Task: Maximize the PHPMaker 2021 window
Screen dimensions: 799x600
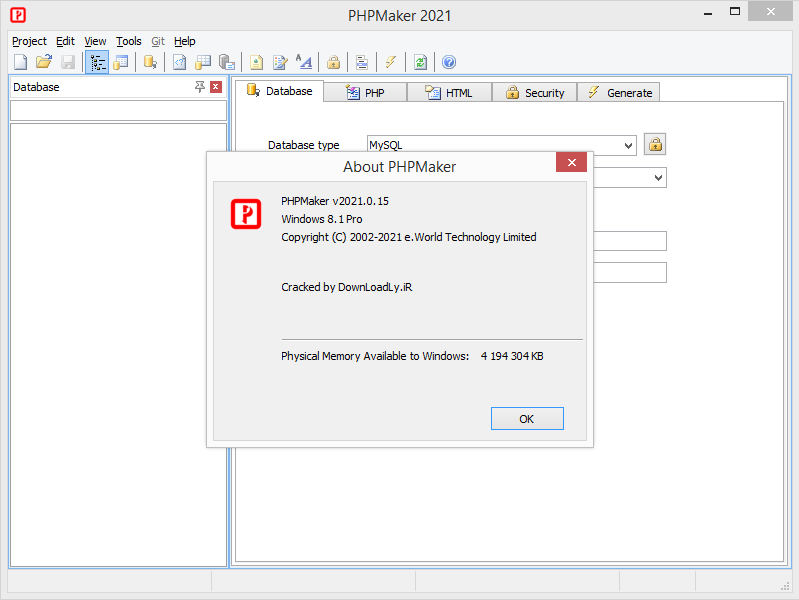Action: tap(734, 12)
